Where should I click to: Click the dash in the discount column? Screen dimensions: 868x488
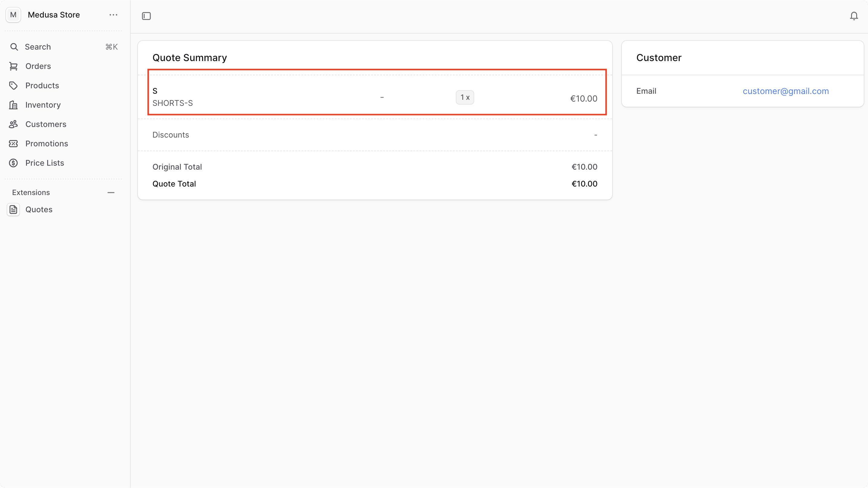(382, 97)
